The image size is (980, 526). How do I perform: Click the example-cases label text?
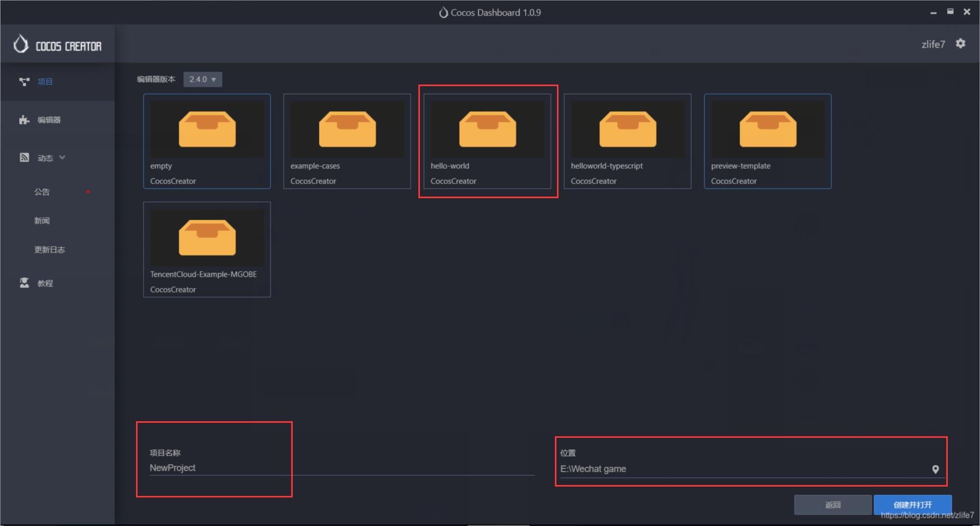point(315,166)
